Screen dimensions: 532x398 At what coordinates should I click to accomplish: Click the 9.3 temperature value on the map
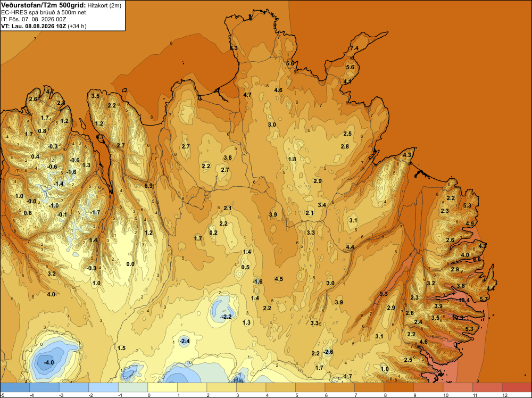(x=384, y=294)
